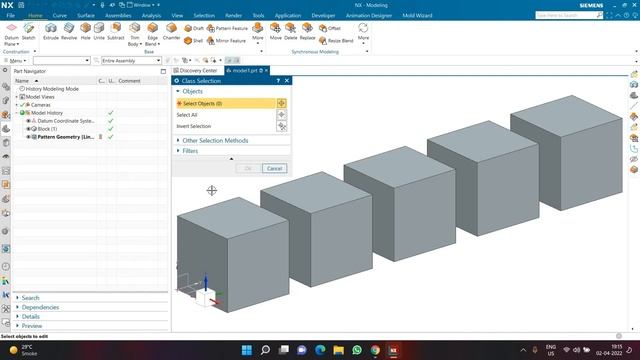Open the Mirror Feature tool

[x=227, y=41]
